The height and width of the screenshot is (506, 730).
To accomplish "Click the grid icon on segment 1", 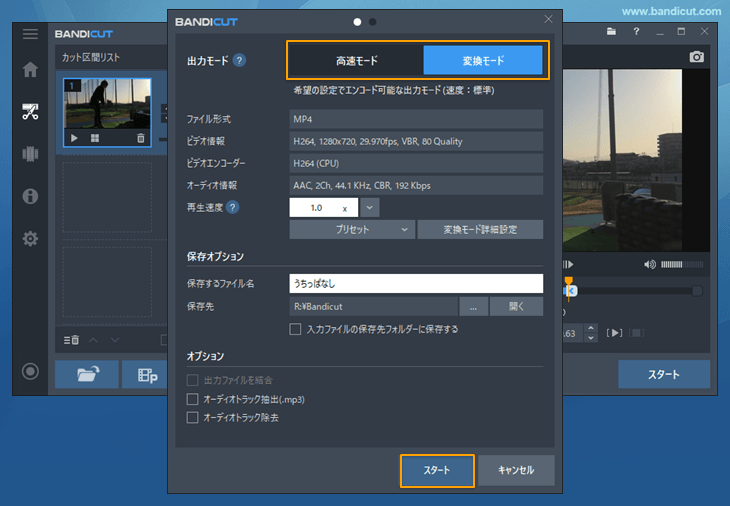I will [x=95, y=138].
